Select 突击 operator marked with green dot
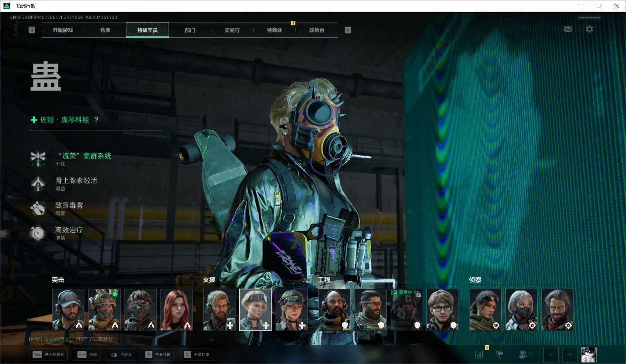 [x=104, y=310]
